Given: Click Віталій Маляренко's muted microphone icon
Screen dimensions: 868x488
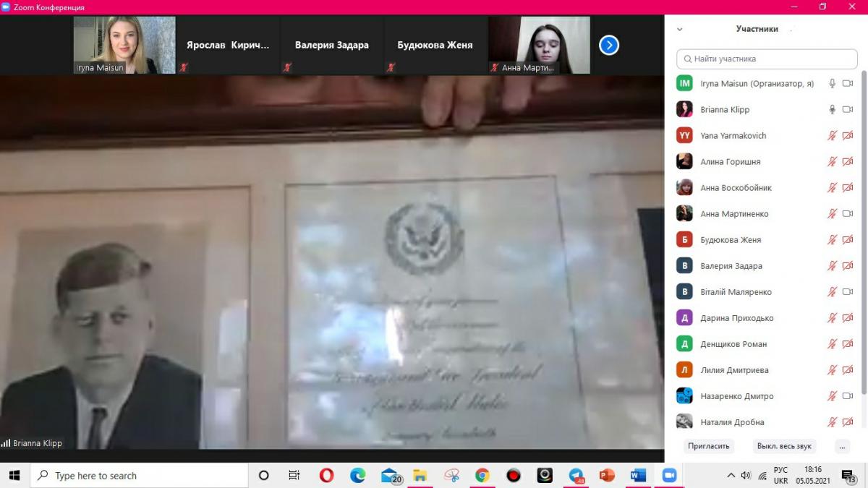Looking at the screenshot, I should tap(833, 292).
